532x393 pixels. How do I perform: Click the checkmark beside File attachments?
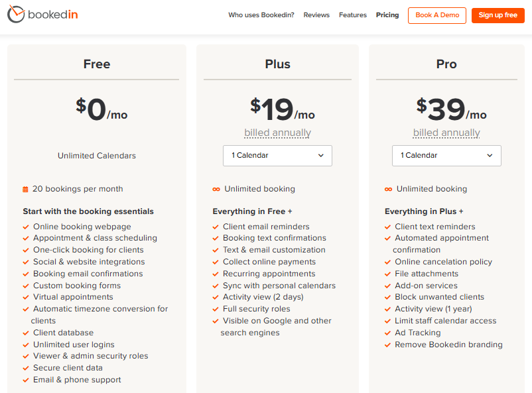[388, 274]
